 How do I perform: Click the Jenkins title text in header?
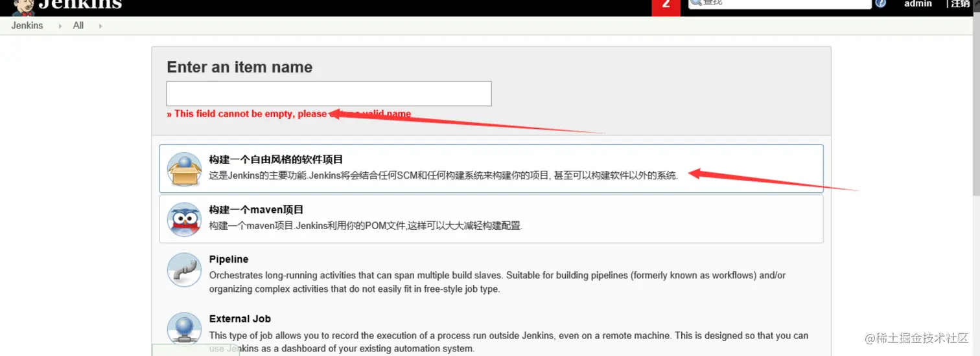coord(80,4)
